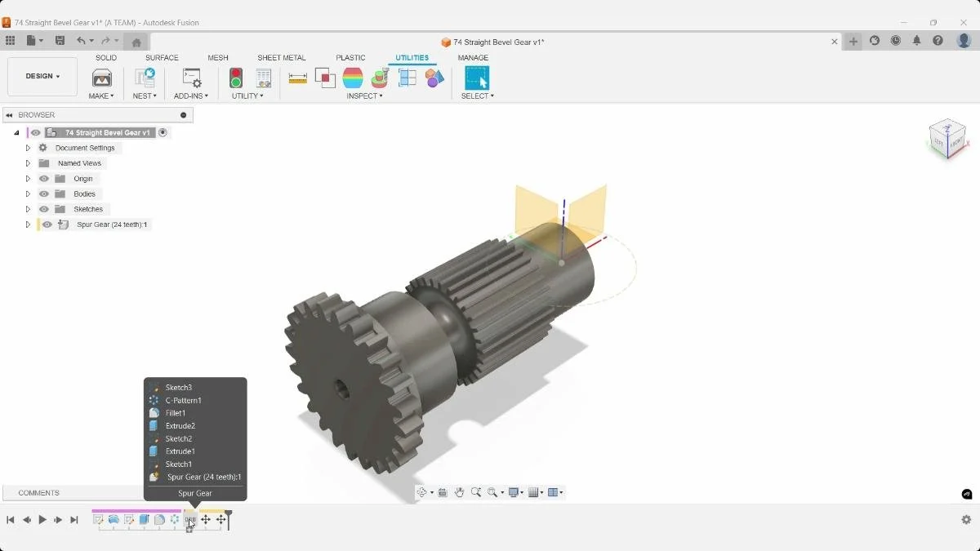
Task: Select the Measure ruler tool
Action: (298, 78)
